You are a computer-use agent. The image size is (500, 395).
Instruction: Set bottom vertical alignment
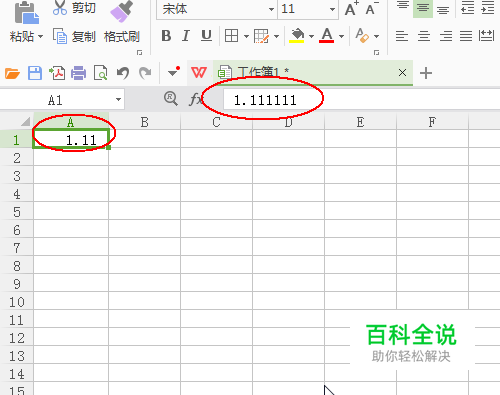coord(443,9)
